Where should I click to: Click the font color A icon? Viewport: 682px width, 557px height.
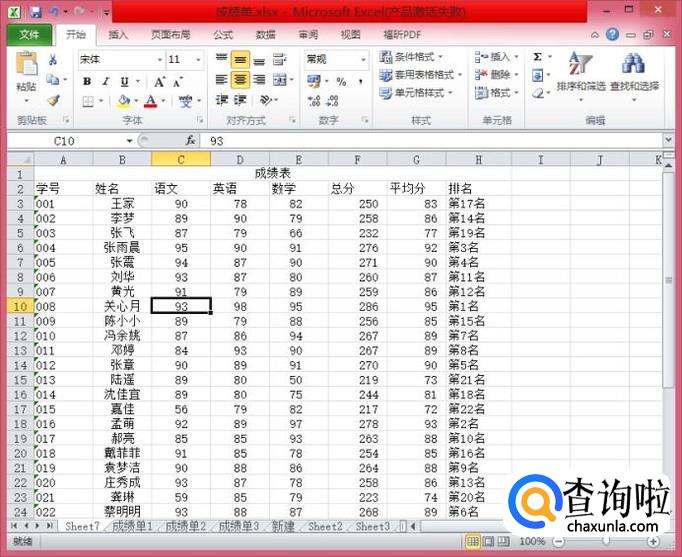(x=150, y=102)
